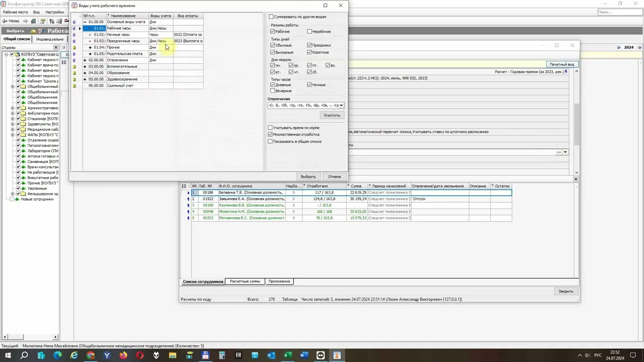The image size is (644, 362).
Task: Click the home icon in the main toolbar
Action: point(34,21)
